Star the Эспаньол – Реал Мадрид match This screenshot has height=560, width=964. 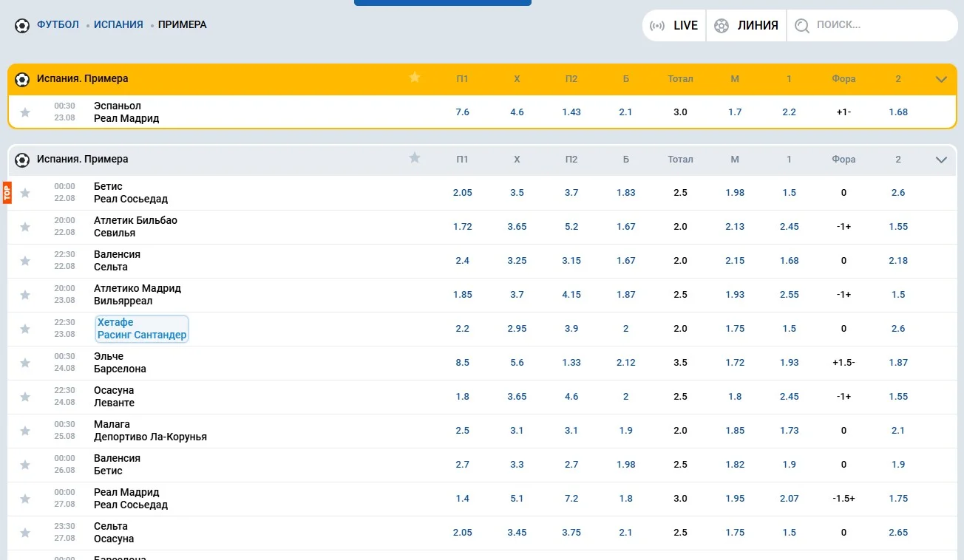(x=25, y=112)
